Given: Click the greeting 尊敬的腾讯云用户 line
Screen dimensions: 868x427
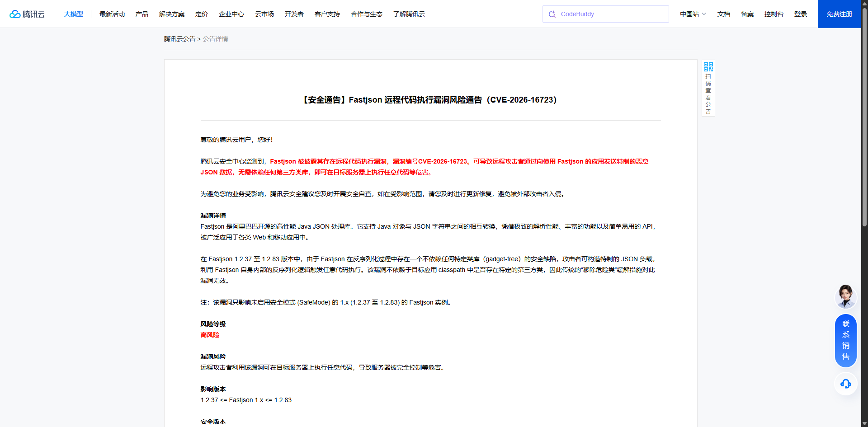Looking at the screenshot, I should click(236, 140).
